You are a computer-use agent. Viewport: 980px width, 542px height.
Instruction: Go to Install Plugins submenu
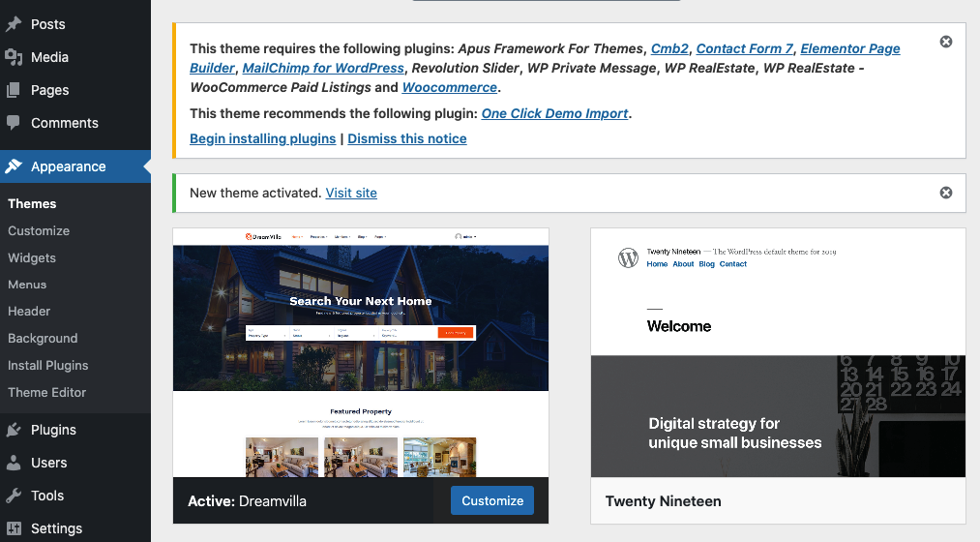47,365
